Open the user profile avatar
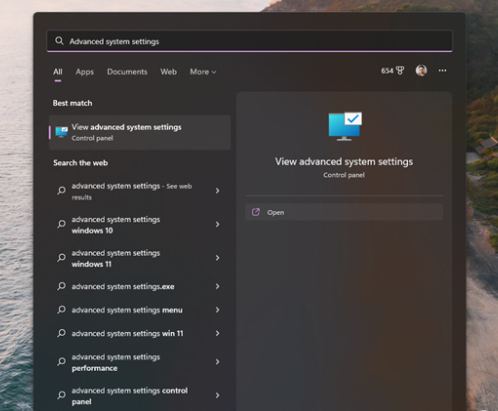Viewport: 498px width, 411px height. (421, 71)
